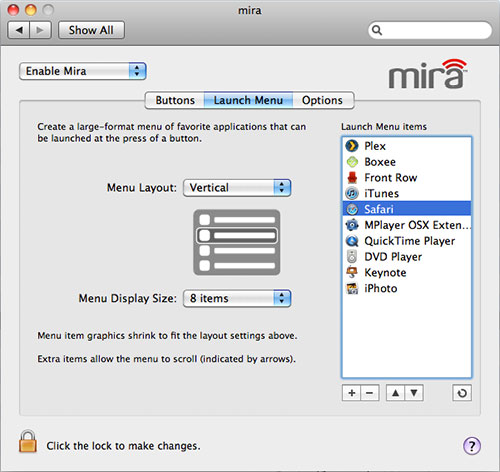Click the iTunes music note icon
This screenshot has height=472, width=500.
tap(352, 193)
